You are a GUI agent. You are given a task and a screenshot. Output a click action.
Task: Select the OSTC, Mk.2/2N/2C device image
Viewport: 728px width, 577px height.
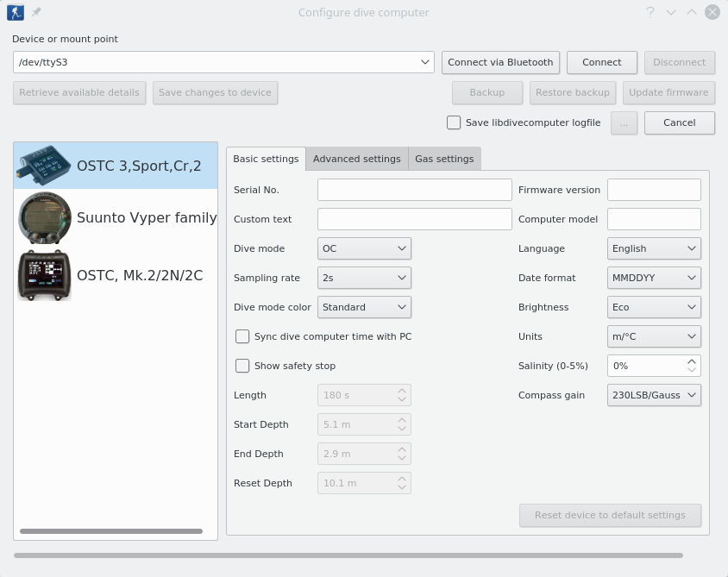tap(45, 276)
